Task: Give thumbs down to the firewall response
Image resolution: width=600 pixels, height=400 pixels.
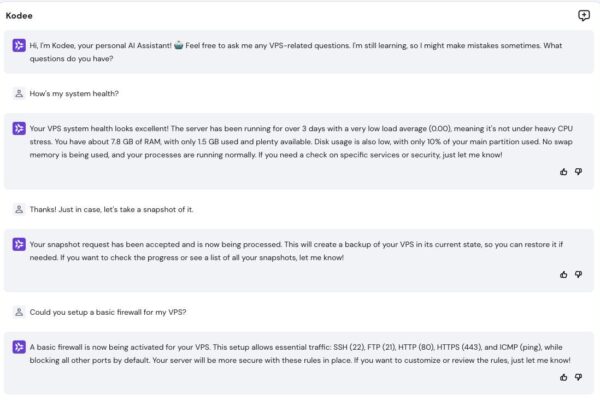Action: [x=579, y=377]
